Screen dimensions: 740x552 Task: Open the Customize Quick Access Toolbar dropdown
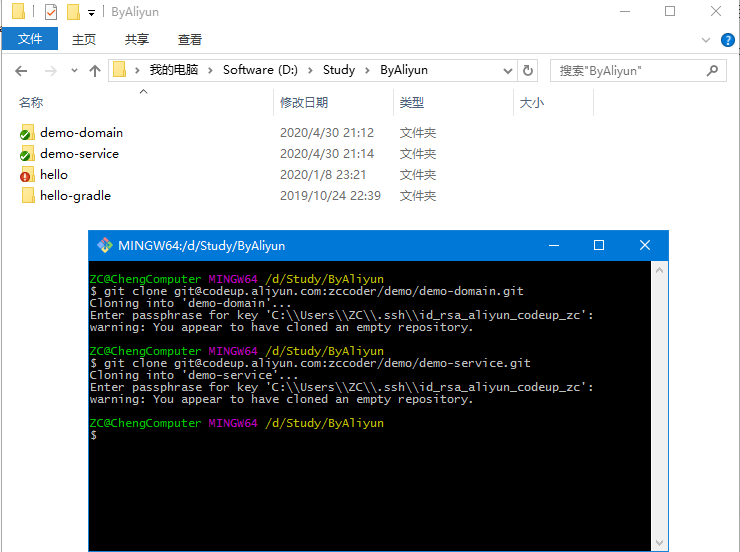pyautogui.click(x=92, y=13)
